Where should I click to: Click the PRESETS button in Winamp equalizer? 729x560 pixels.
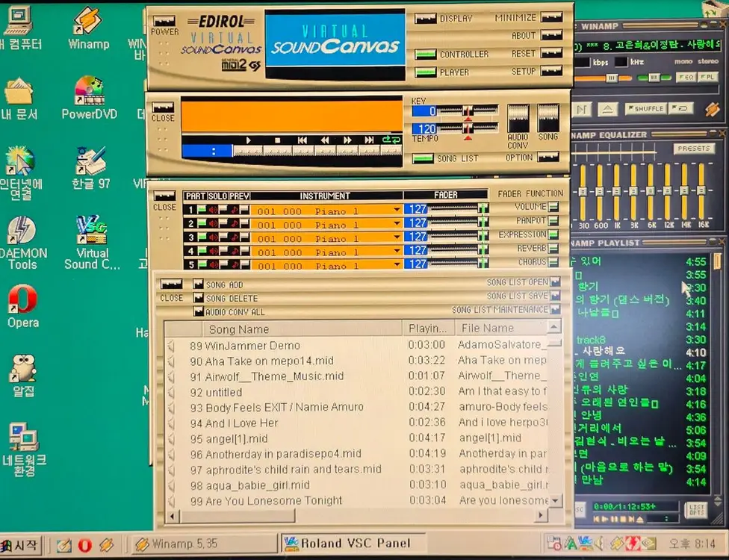click(x=694, y=149)
